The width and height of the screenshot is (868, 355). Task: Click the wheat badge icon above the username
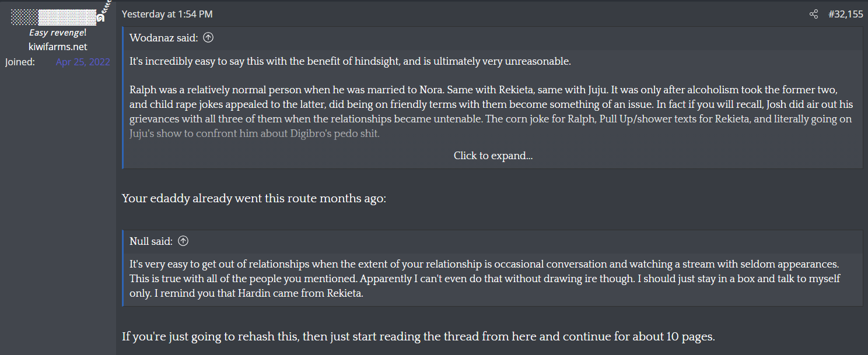point(106,8)
